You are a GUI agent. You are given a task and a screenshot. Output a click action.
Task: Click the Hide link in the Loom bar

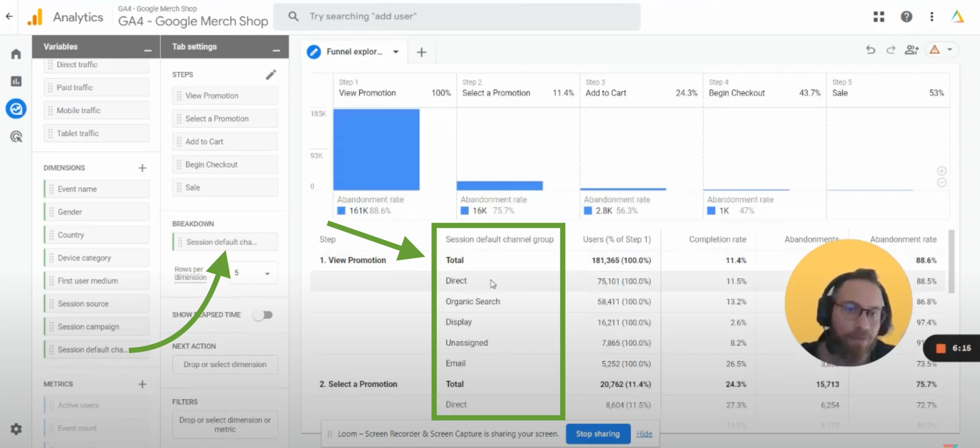point(644,434)
